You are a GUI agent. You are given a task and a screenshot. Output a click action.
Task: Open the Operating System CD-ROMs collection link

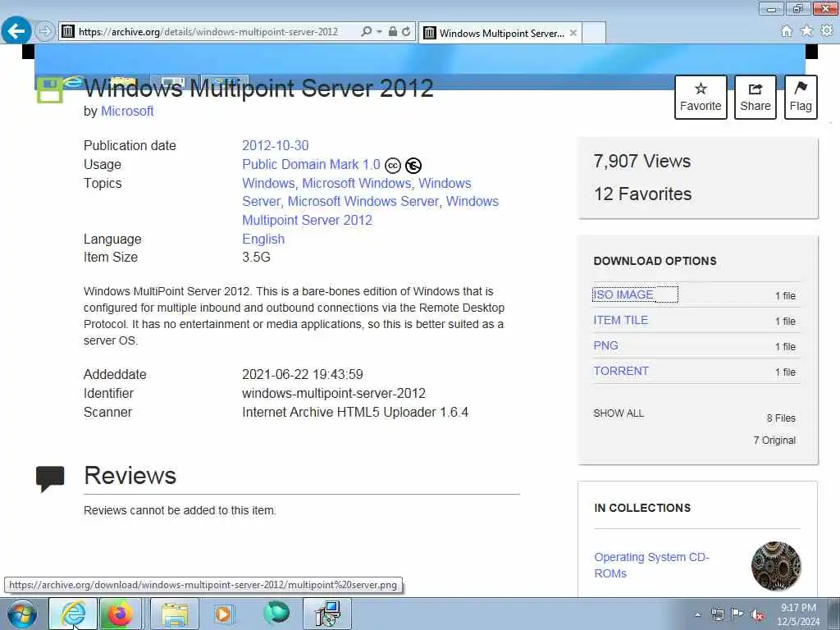[x=651, y=565]
